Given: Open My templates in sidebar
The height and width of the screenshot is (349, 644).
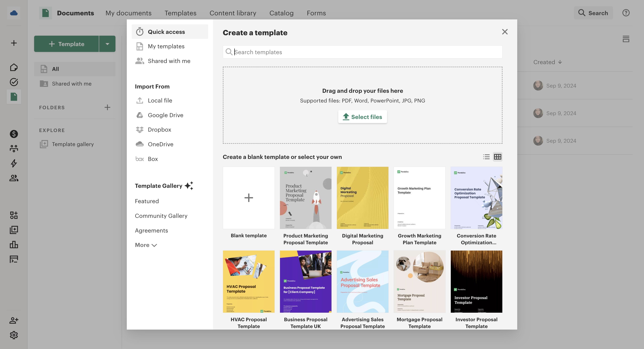Looking at the screenshot, I should coord(166,46).
